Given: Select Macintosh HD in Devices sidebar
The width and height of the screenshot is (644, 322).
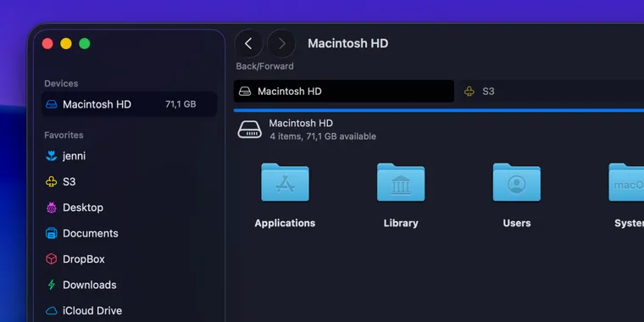Looking at the screenshot, I should click(129, 104).
